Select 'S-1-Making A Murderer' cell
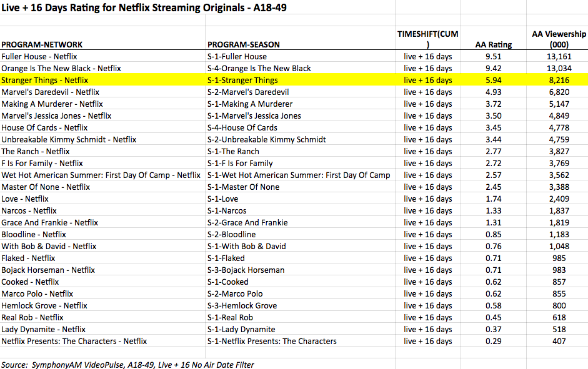The image size is (588, 369). tap(250, 104)
